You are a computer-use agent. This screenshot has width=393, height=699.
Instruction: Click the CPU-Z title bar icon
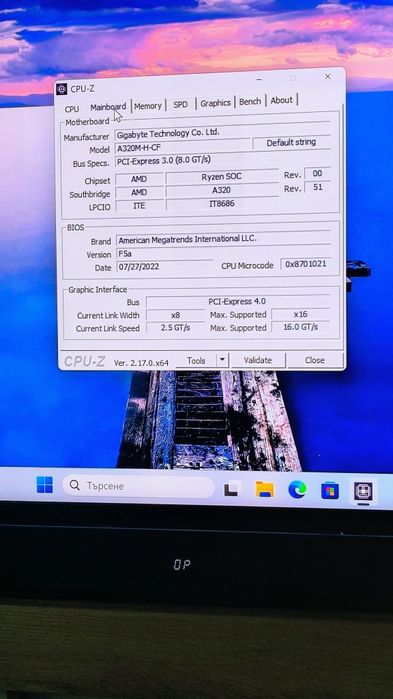[x=61, y=89]
